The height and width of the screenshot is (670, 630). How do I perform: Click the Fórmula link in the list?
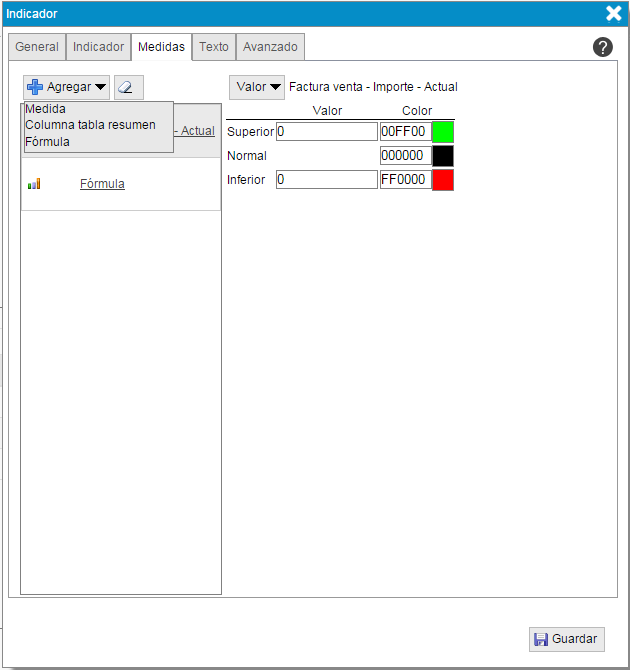pyautogui.click(x=102, y=184)
